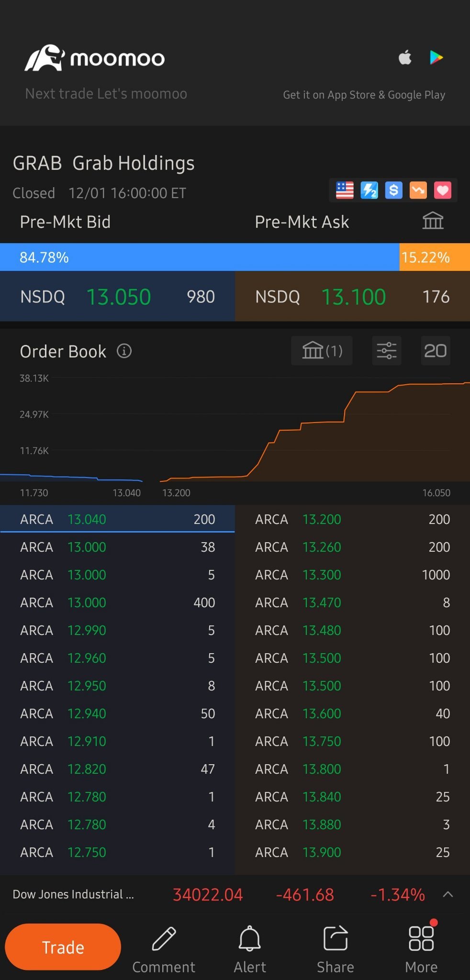The image size is (470, 980).
Task: Select ARCA bid row at 12.940
Action: point(117,713)
